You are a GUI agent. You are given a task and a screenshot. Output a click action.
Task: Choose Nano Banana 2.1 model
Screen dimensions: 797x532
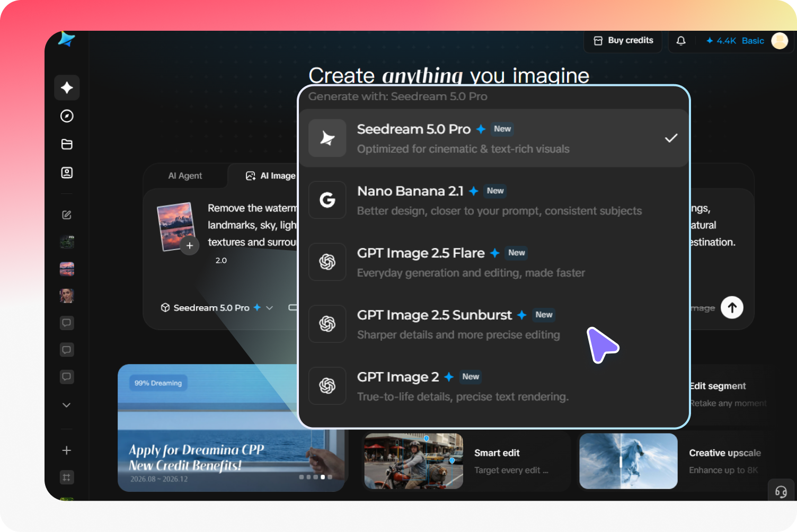(x=494, y=200)
